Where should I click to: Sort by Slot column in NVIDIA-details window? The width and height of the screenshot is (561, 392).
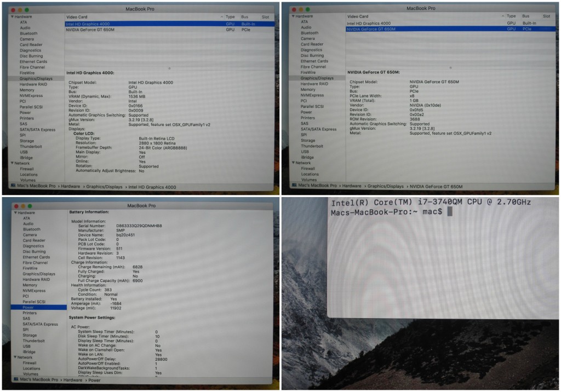pos(546,16)
